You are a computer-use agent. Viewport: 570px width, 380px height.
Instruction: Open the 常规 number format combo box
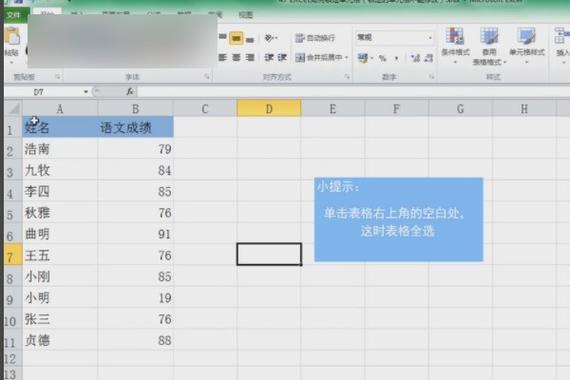point(394,37)
